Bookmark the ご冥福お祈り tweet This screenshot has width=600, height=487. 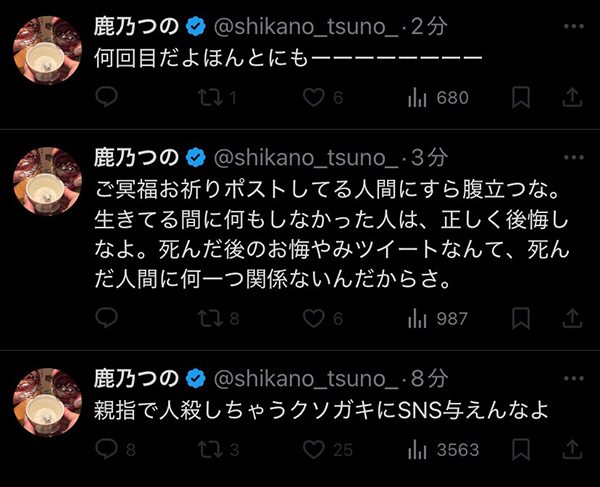click(x=520, y=319)
